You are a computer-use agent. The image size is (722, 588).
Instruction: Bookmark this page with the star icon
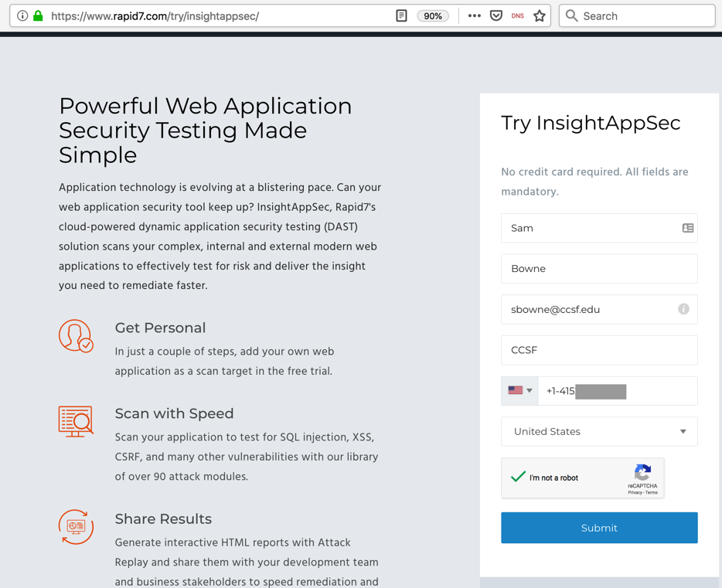point(540,15)
